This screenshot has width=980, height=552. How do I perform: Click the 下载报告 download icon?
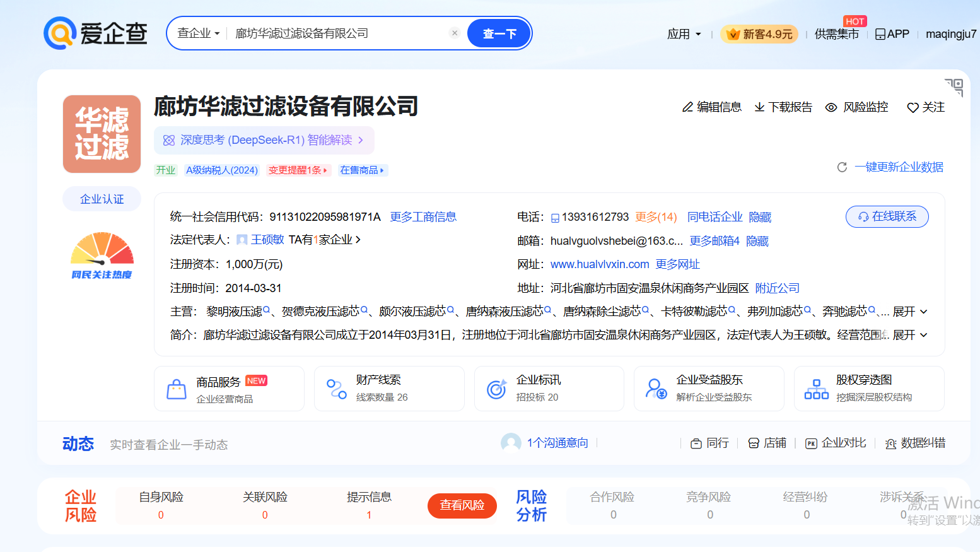click(759, 107)
